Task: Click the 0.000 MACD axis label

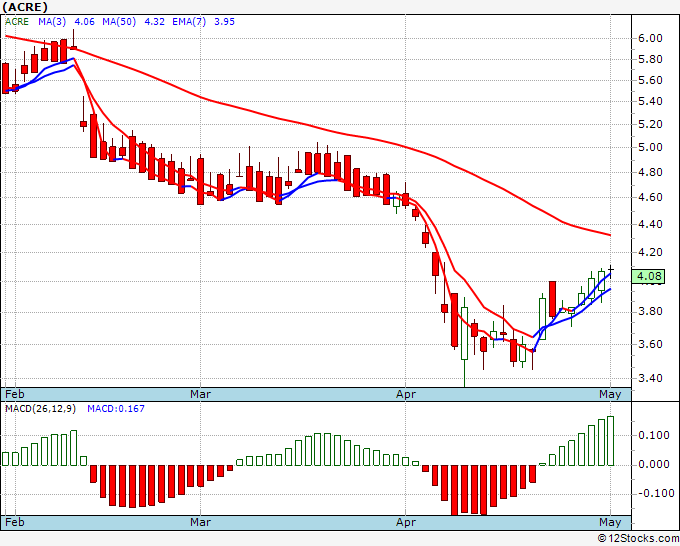Action: click(x=654, y=464)
